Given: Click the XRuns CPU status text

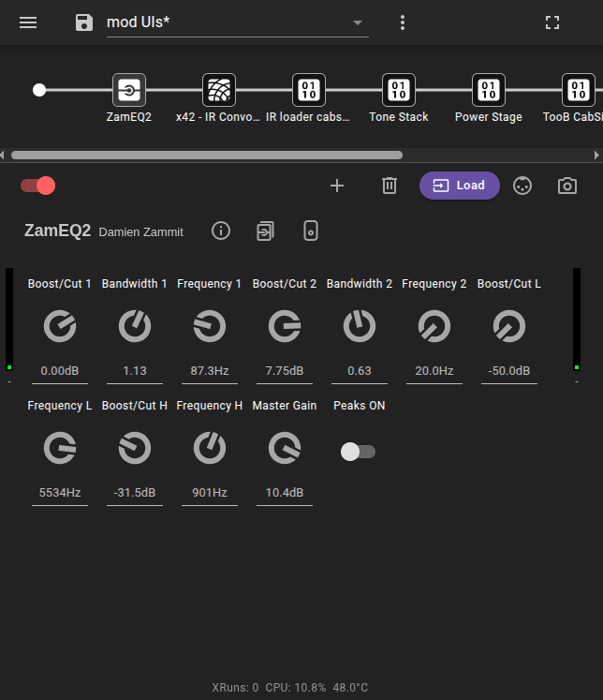Looking at the screenshot, I should click(290, 688).
